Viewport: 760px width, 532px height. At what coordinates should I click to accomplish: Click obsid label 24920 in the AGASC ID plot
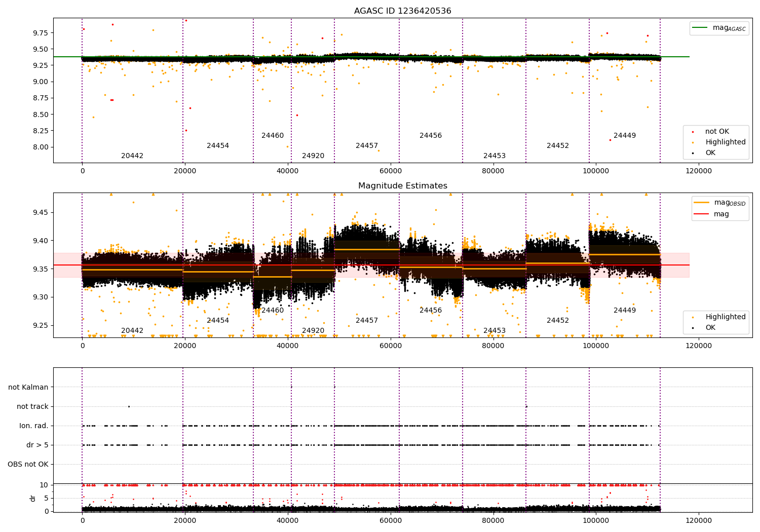pyautogui.click(x=313, y=156)
